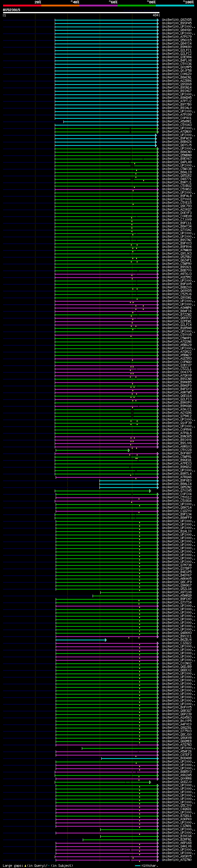Click the short cyan bar for UniRef100_B6ZBJ4

[x=81, y=640]
